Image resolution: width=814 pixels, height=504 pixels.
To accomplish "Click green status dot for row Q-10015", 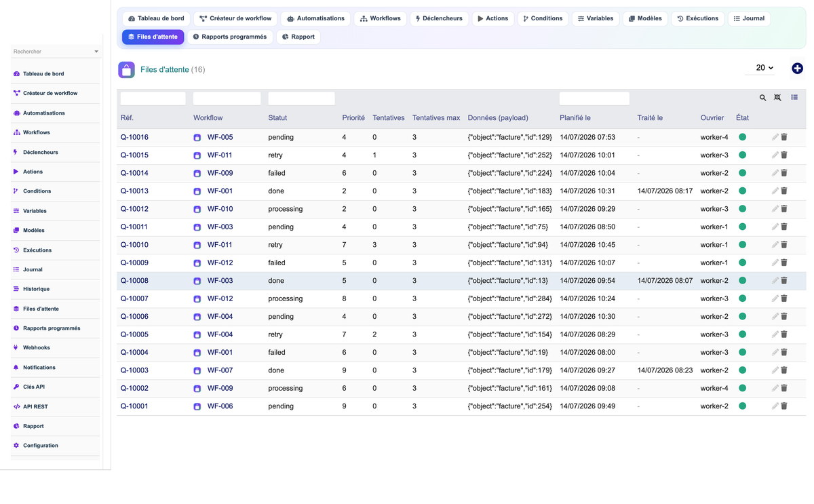I will 742,155.
